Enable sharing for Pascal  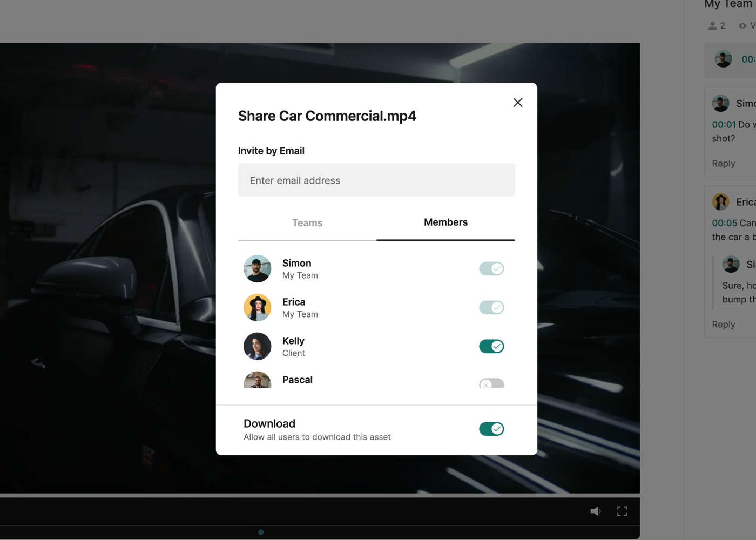491,383
